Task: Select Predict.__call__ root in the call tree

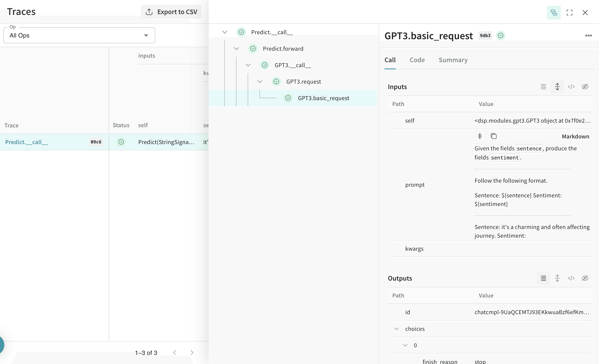Action: coord(272,32)
